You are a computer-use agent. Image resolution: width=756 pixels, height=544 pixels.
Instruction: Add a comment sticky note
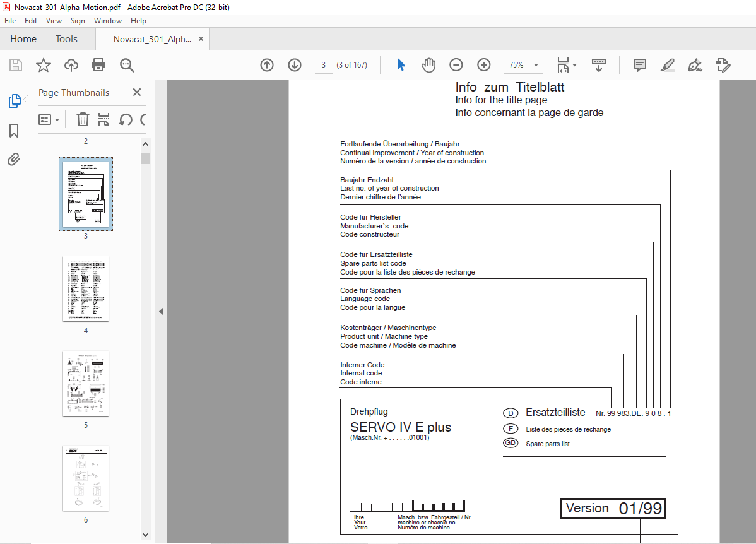pos(640,64)
